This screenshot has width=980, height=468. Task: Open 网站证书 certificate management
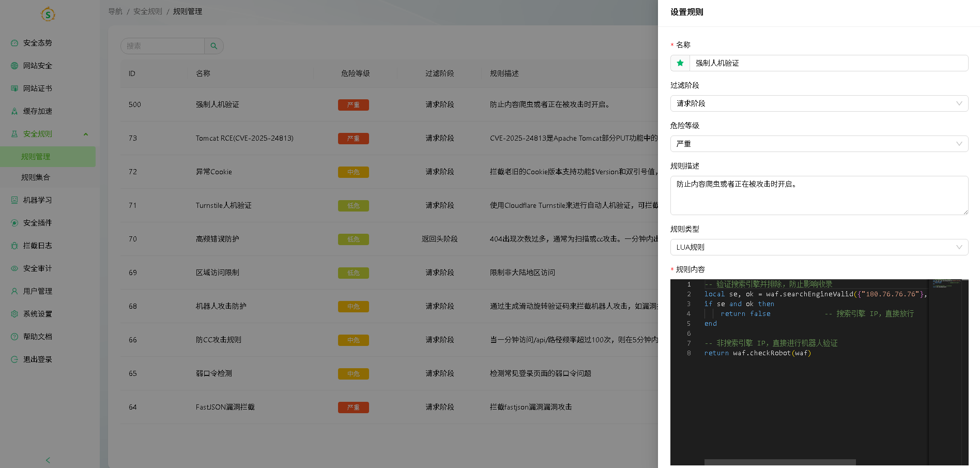(x=14, y=88)
